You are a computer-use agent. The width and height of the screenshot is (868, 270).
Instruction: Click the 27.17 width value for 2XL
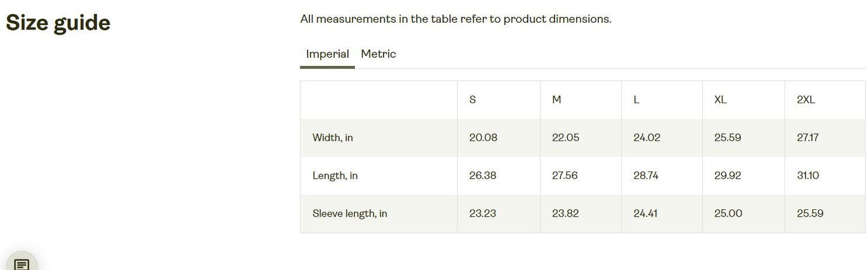point(808,138)
